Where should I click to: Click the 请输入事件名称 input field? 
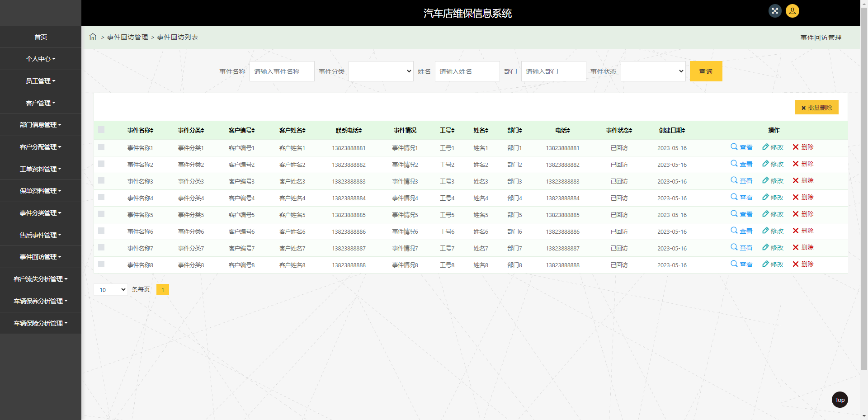[x=282, y=71]
